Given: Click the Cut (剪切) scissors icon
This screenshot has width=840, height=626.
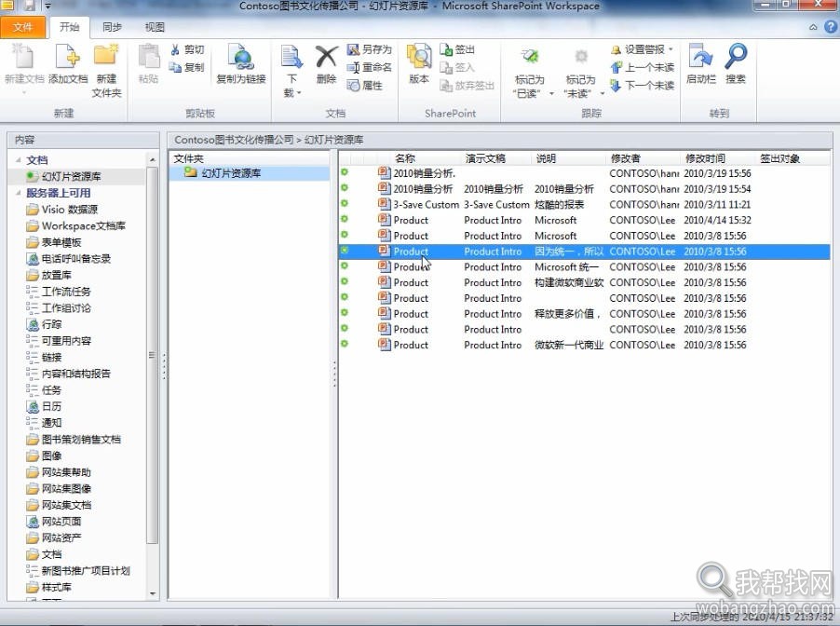Looking at the screenshot, I should point(175,49).
